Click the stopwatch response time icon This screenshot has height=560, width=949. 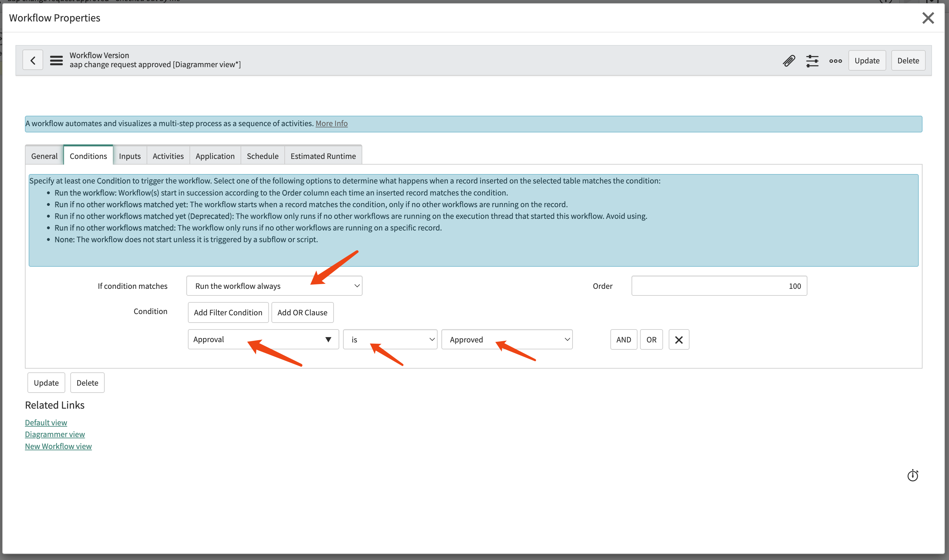tap(912, 475)
